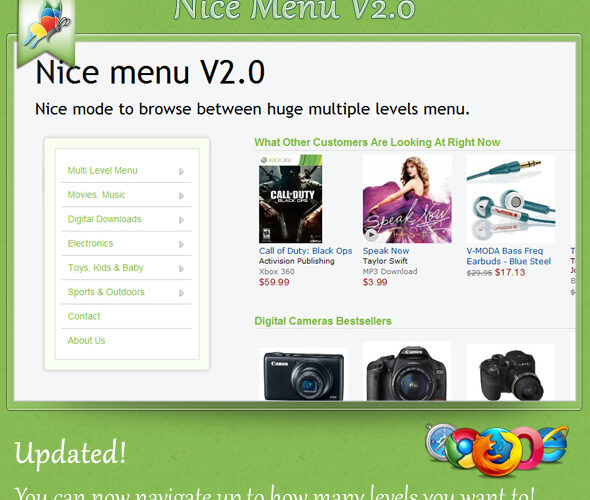590x500 pixels.
Task: Click the Safari browser icon
Action: click(440, 441)
